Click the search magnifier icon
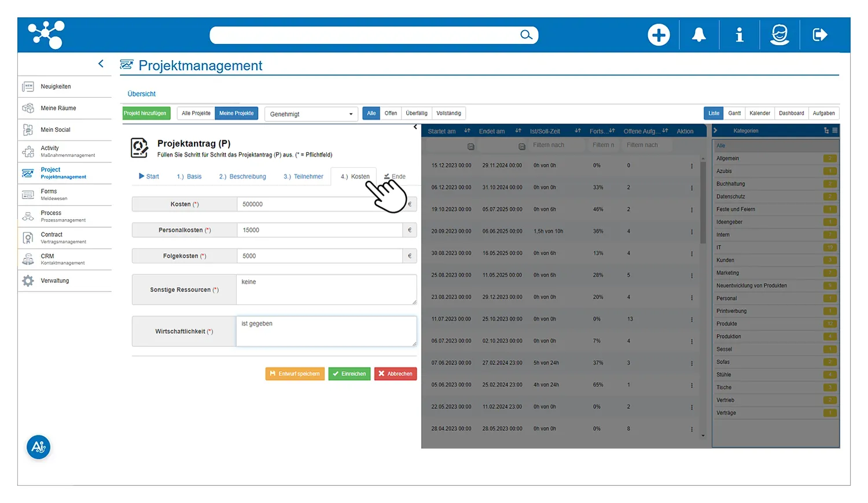Screen dimensions: 868x503 [526, 35]
